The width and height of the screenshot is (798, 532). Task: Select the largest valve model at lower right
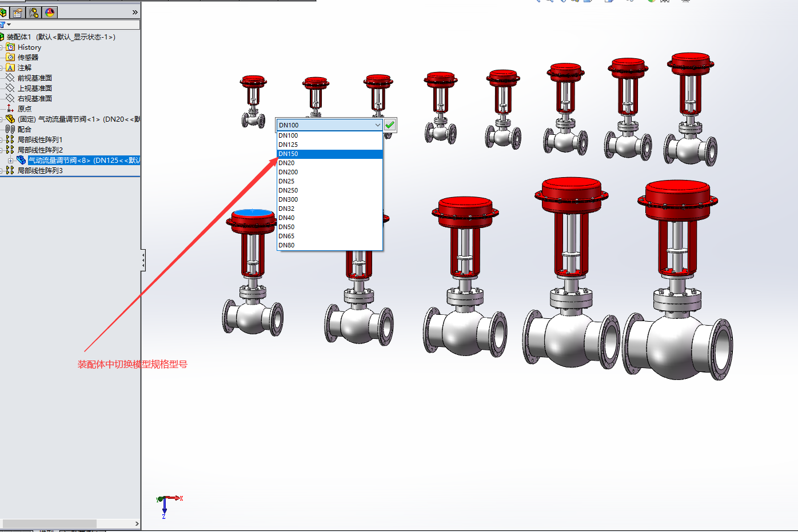pyautogui.click(x=677, y=279)
